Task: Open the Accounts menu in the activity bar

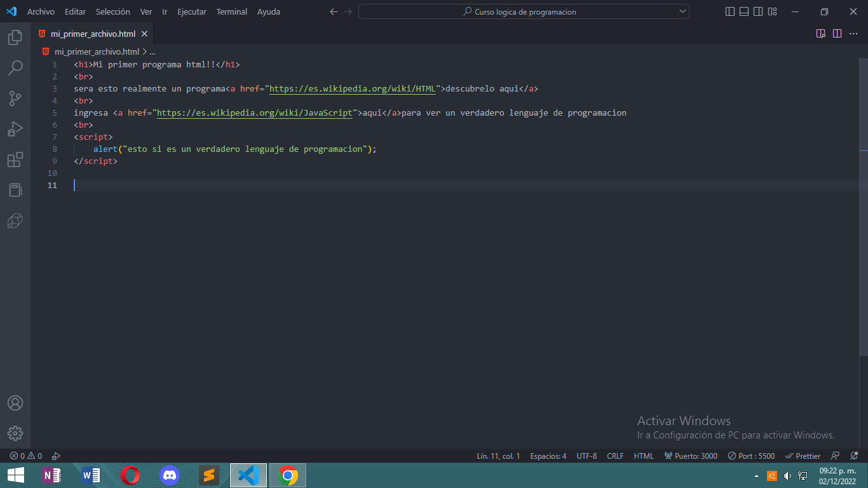Action: tap(15, 403)
